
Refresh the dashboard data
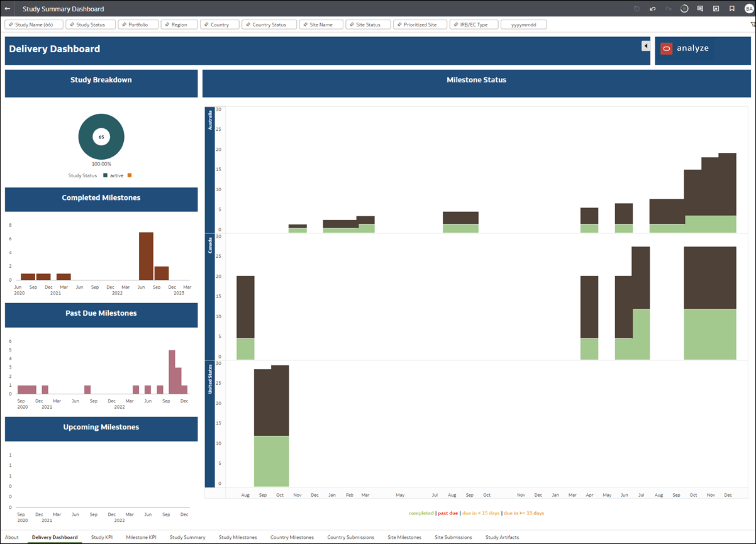pyautogui.click(x=684, y=9)
